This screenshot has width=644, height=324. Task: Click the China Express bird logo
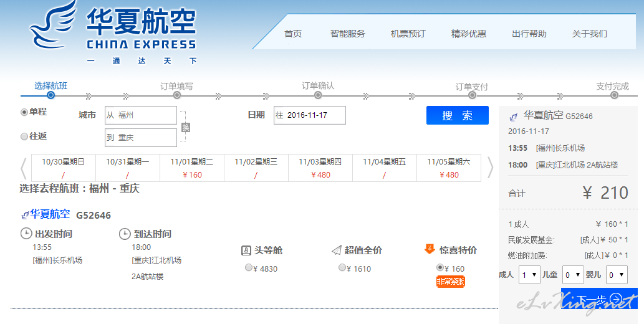[52, 26]
